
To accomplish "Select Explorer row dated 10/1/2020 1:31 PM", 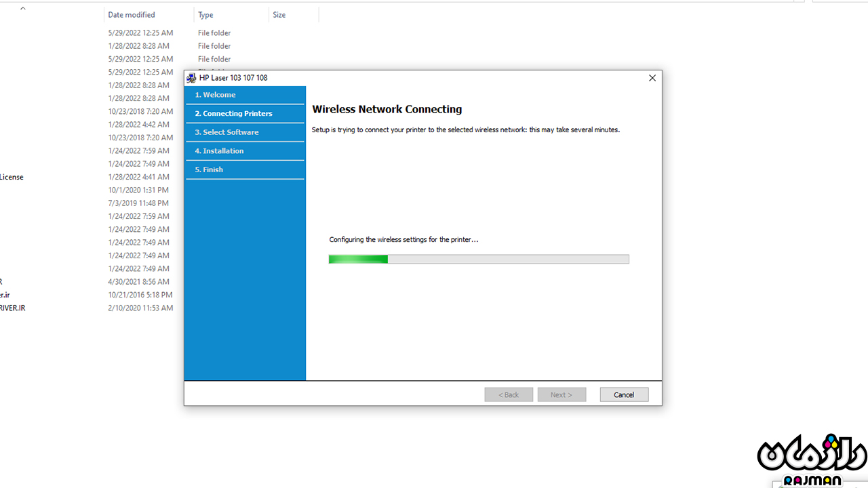I will point(138,190).
